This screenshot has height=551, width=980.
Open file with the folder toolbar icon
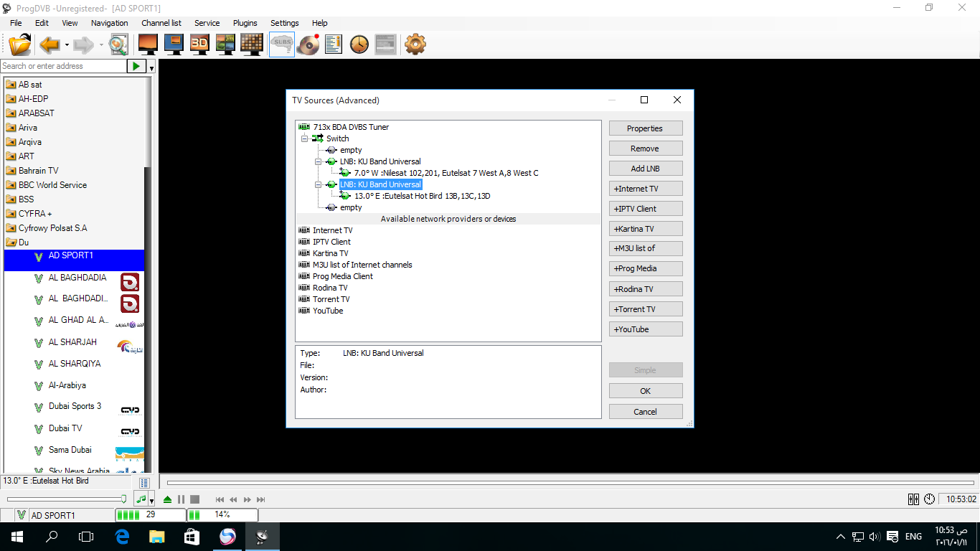click(20, 44)
